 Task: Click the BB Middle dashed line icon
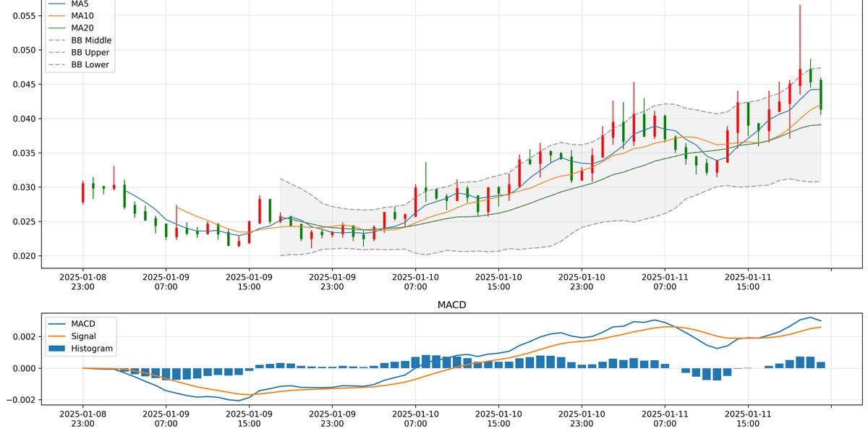click(x=56, y=40)
